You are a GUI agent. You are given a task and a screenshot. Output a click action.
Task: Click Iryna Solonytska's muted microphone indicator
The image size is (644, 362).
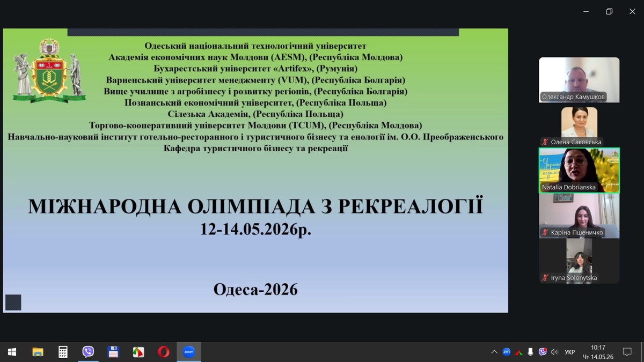click(545, 278)
